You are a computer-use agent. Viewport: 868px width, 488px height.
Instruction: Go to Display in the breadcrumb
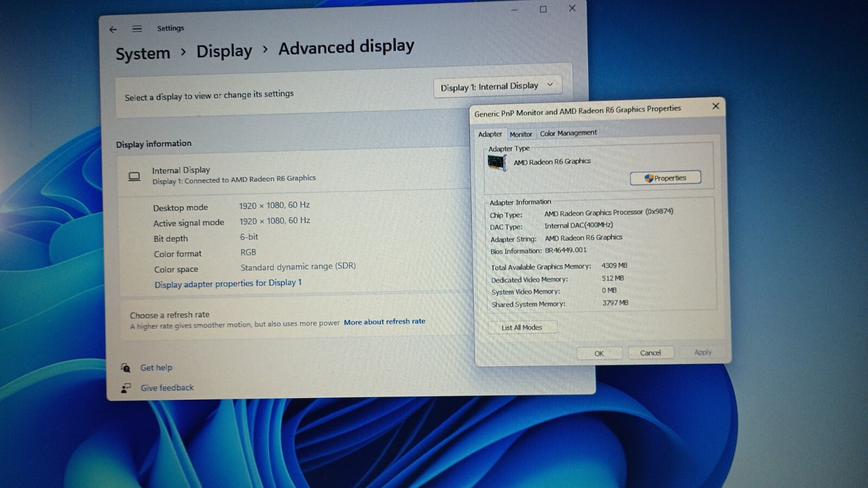[x=224, y=52]
